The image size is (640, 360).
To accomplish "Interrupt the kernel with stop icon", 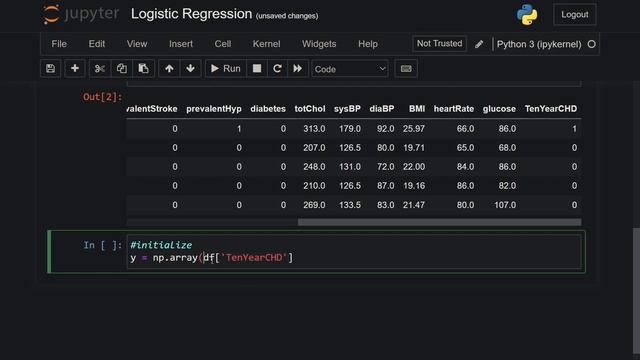I will pos(257,69).
